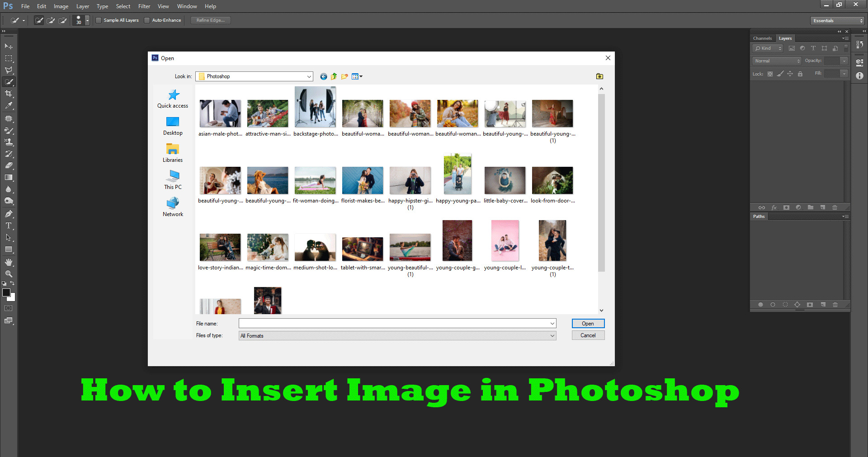Switch to the Channels tab
This screenshot has width=868, height=457.
[762, 38]
